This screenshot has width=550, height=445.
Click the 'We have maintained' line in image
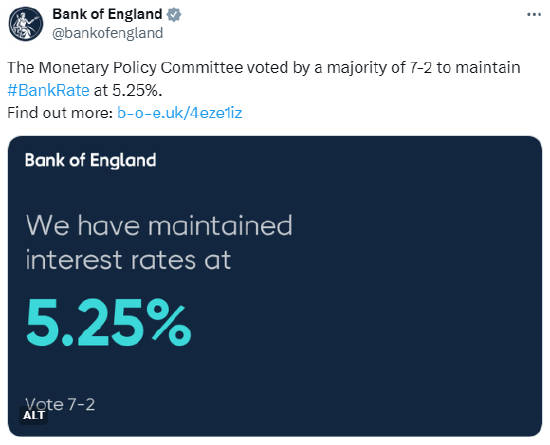(x=159, y=225)
